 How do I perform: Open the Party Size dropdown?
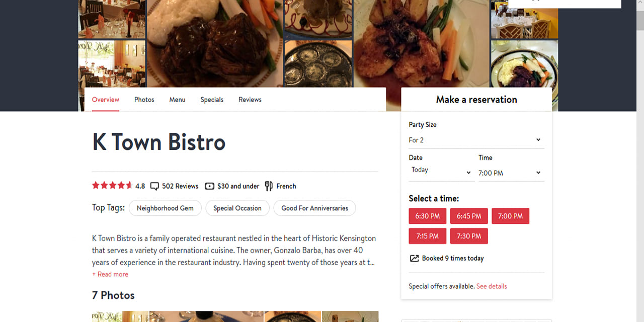click(x=475, y=140)
